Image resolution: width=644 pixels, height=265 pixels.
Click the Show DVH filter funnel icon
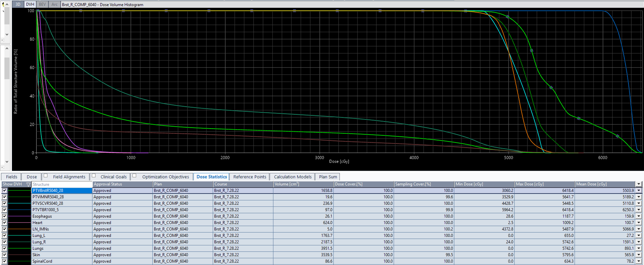click(28, 184)
